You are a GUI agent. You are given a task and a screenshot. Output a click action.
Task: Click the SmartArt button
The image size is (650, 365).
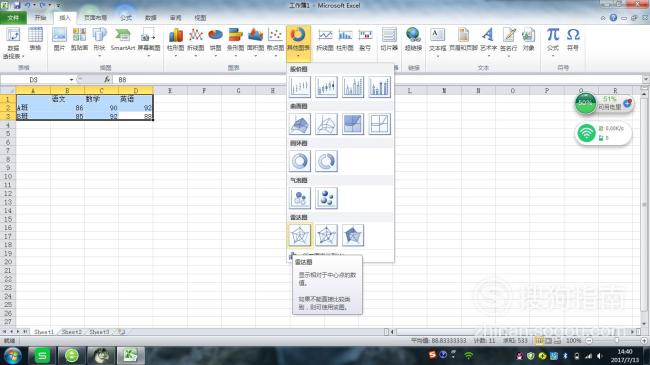[x=123, y=39]
